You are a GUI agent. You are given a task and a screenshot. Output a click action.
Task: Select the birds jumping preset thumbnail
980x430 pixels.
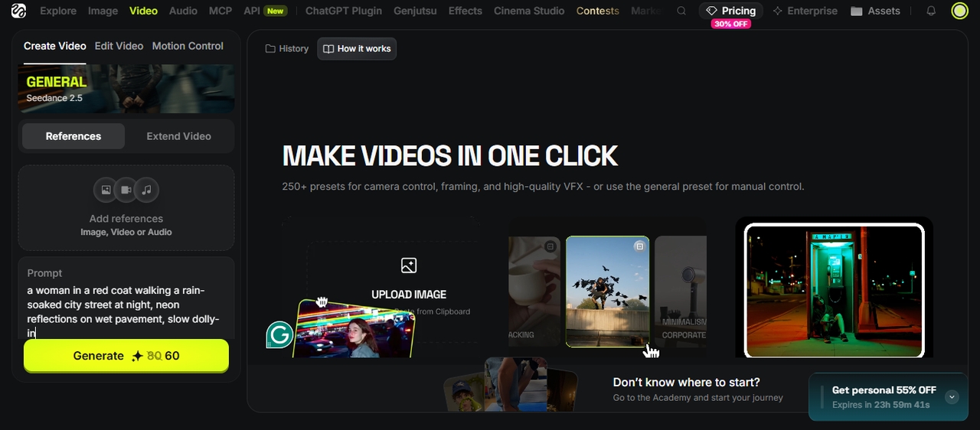pyautogui.click(x=608, y=292)
